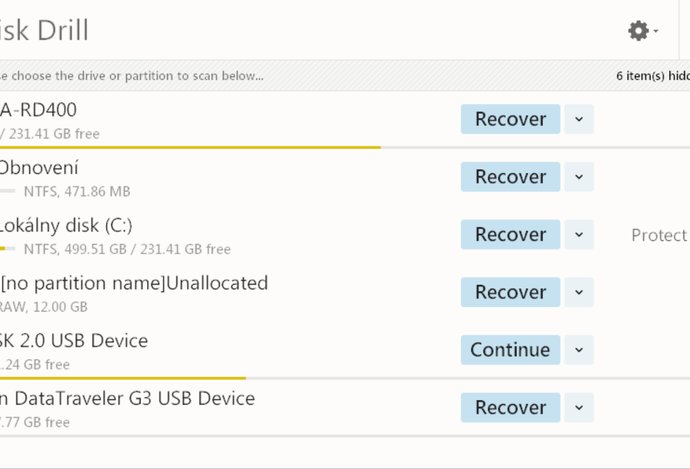690x469 pixels.
Task: Recover the unallocated RAW partition
Action: point(510,292)
